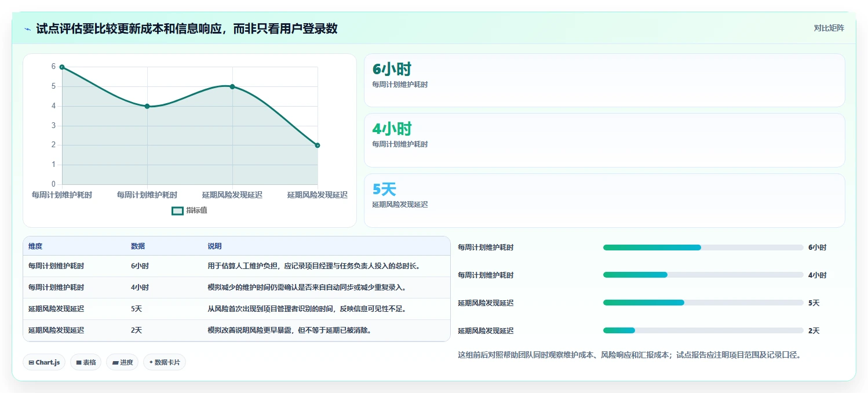868x393 pixels.
Task: Select the 5天 data card
Action: tap(604, 201)
